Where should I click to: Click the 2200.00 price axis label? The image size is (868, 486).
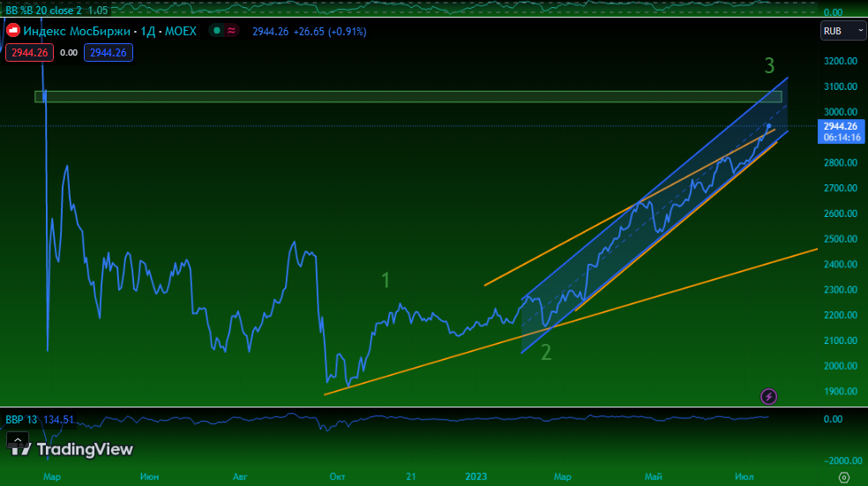(841, 315)
